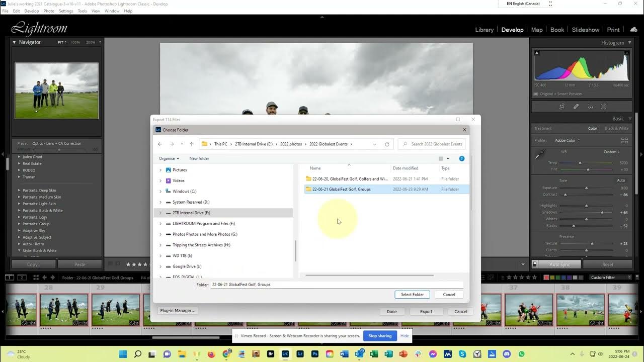644x362 pixels.
Task: Filter filmstrip by green color label
Action: pyautogui.click(x=558, y=278)
